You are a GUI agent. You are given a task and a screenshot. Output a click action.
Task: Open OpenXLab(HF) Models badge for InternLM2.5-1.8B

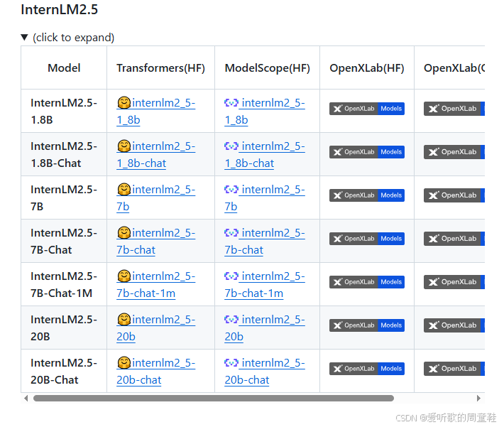367,109
